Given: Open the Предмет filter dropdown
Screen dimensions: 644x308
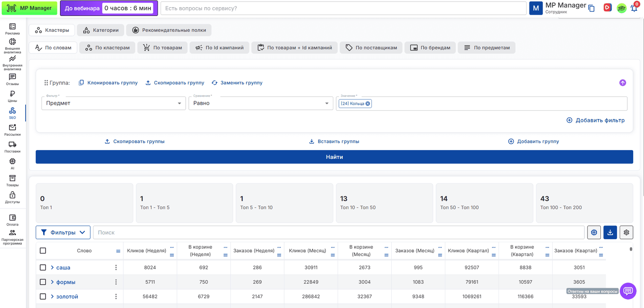Looking at the screenshot, I should 114,103.
